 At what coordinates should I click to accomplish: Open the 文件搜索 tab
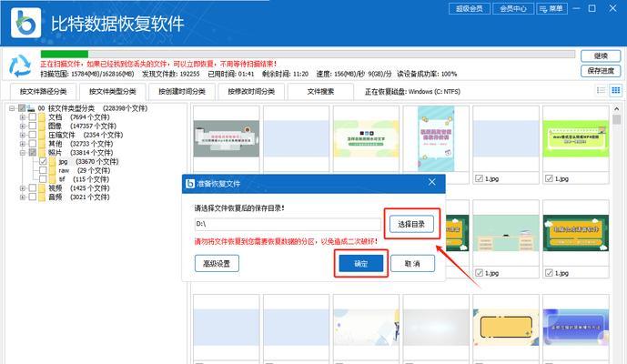click(x=320, y=92)
